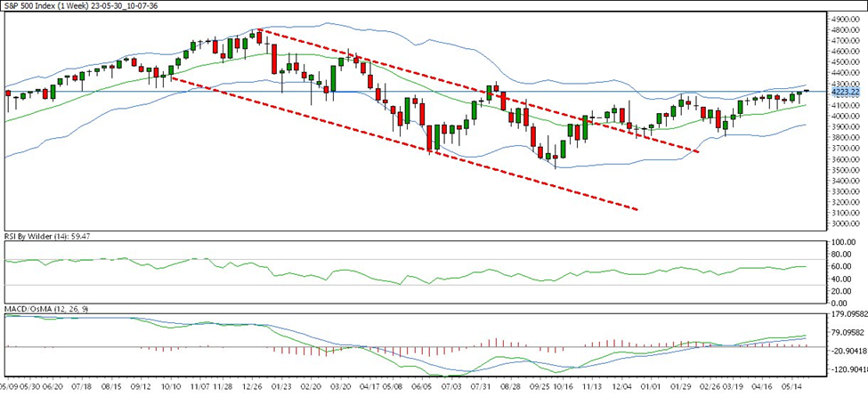
Task: Click the 4000.00 price axis value
Action: 846,117
